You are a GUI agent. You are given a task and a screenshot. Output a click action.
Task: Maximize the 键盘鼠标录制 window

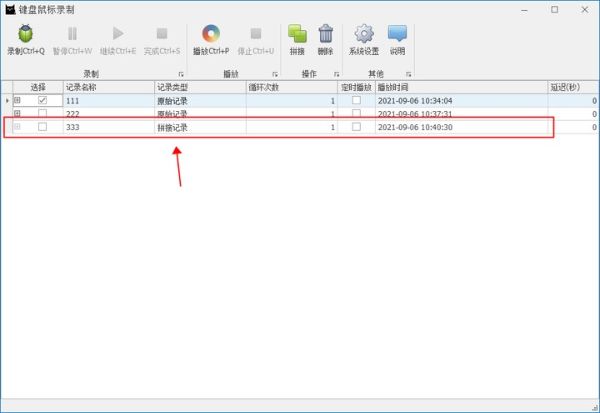click(554, 10)
